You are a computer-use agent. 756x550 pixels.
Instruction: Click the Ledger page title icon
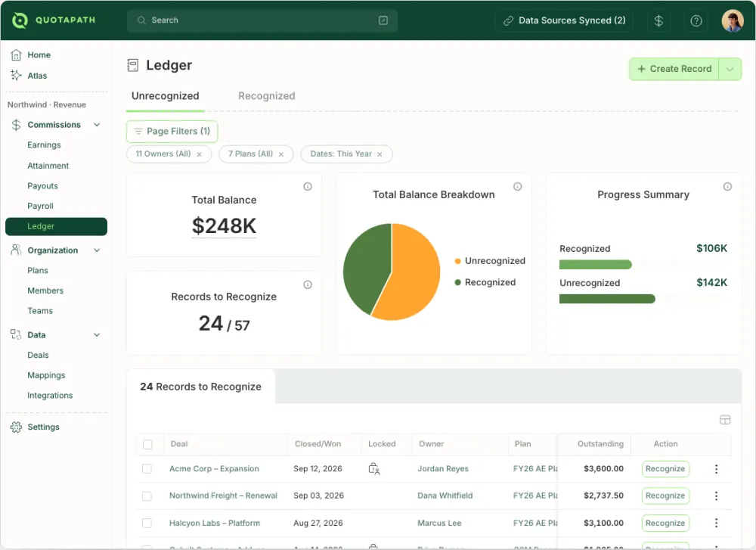[132, 65]
